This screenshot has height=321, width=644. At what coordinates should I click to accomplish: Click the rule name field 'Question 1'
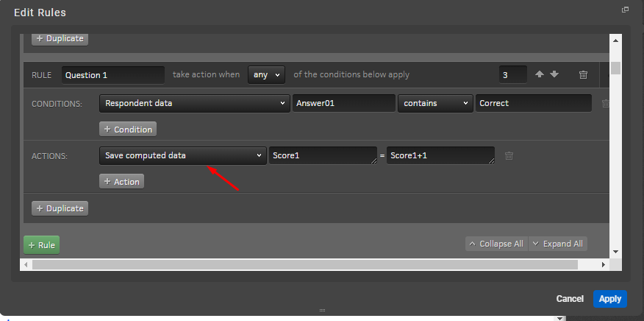(x=112, y=74)
